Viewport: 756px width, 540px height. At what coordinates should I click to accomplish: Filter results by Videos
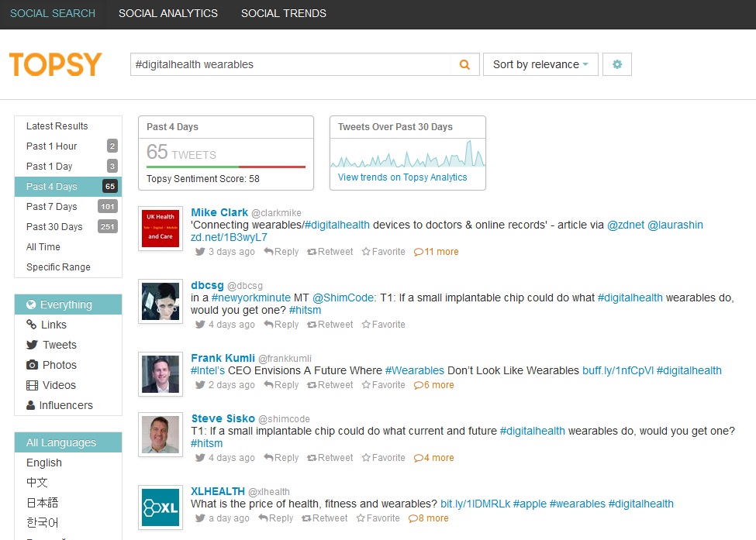click(x=68, y=385)
